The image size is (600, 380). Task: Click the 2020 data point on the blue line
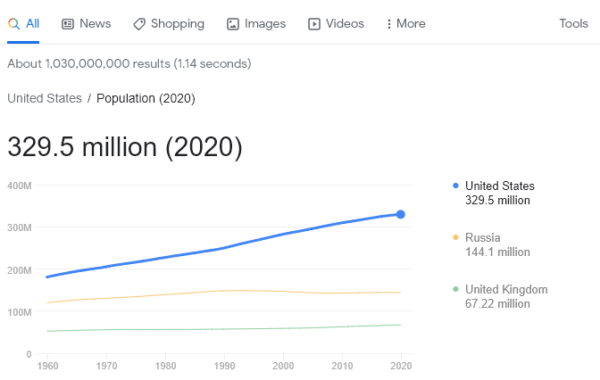click(x=401, y=214)
